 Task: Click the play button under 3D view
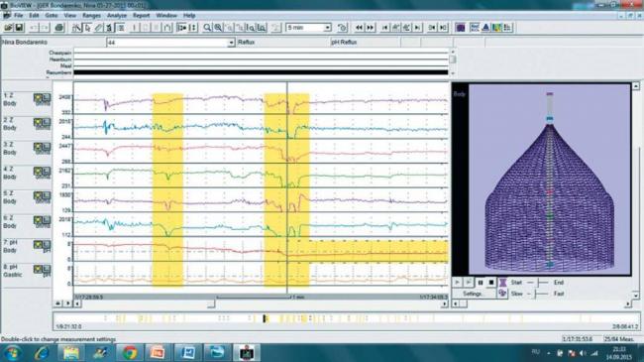(x=457, y=283)
